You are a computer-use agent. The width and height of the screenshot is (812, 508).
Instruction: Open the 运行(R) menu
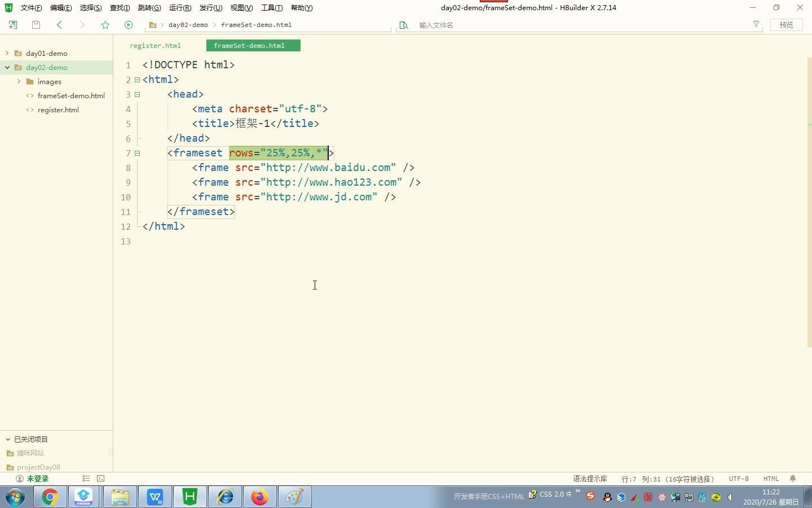(180, 8)
